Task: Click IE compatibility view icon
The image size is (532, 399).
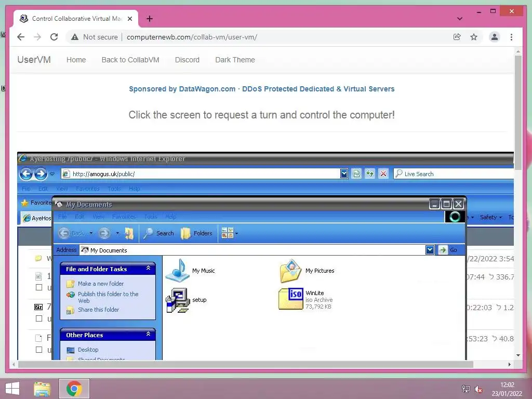Action: coord(356,174)
